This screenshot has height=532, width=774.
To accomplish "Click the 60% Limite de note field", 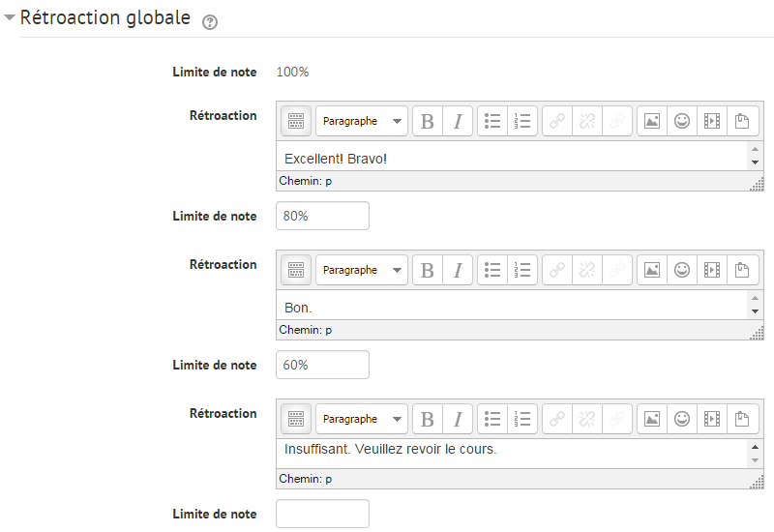I will 322,365.
